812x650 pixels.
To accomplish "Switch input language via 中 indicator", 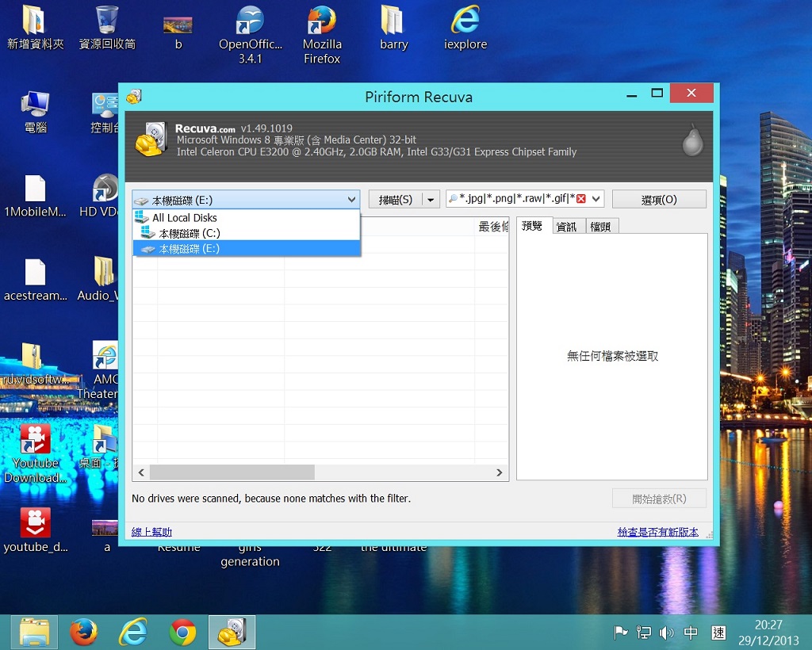I will click(691, 633).
